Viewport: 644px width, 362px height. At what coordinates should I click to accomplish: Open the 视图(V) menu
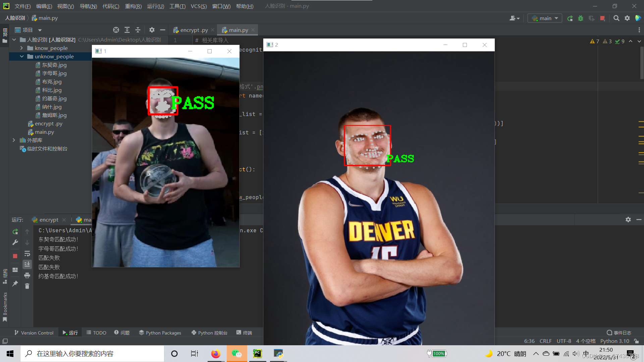[65, 6]
